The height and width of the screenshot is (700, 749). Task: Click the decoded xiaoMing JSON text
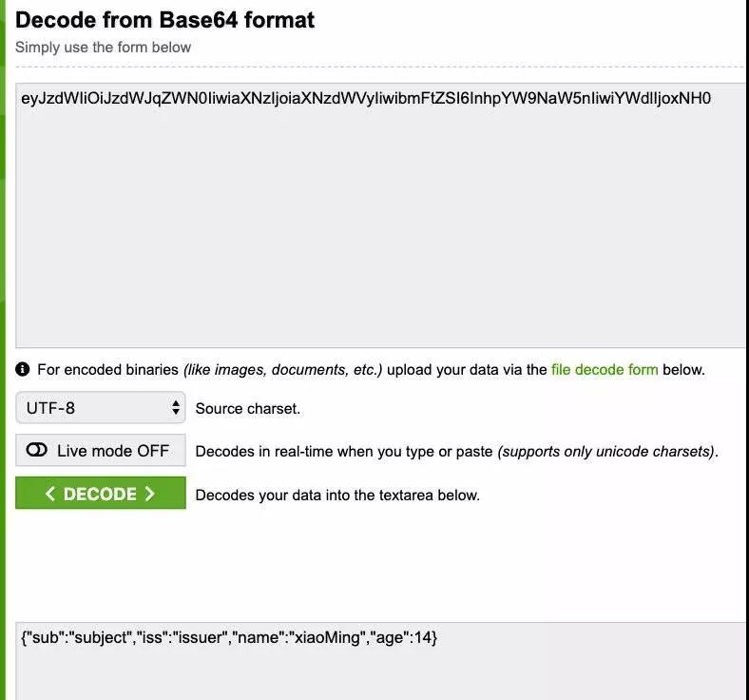(x=229, y=637)
